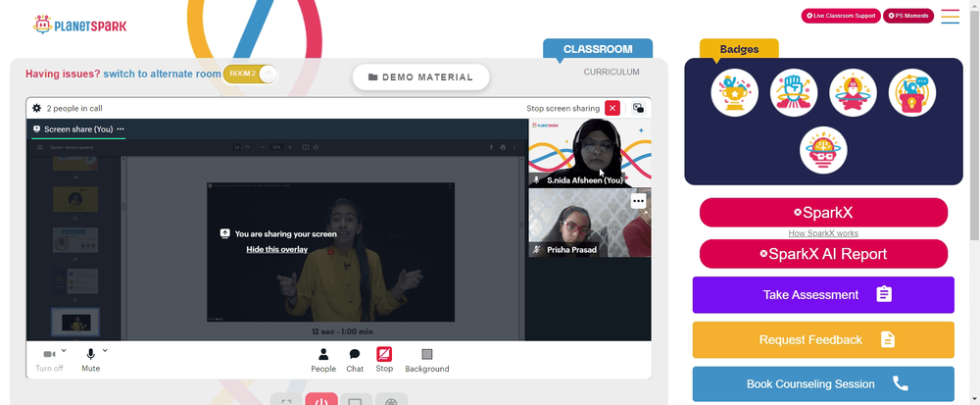Click the trophy celebration badge
This screenshot has height=405, width=980.
point(734,92)
